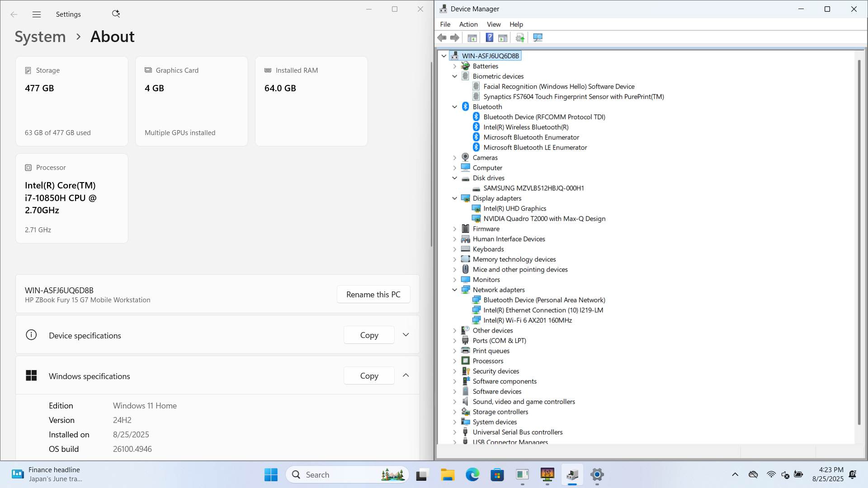Select Intel(R) Wireless Bluetooth(R) device
The width and height of the screenshot is (868, 488).
(526, 127)
